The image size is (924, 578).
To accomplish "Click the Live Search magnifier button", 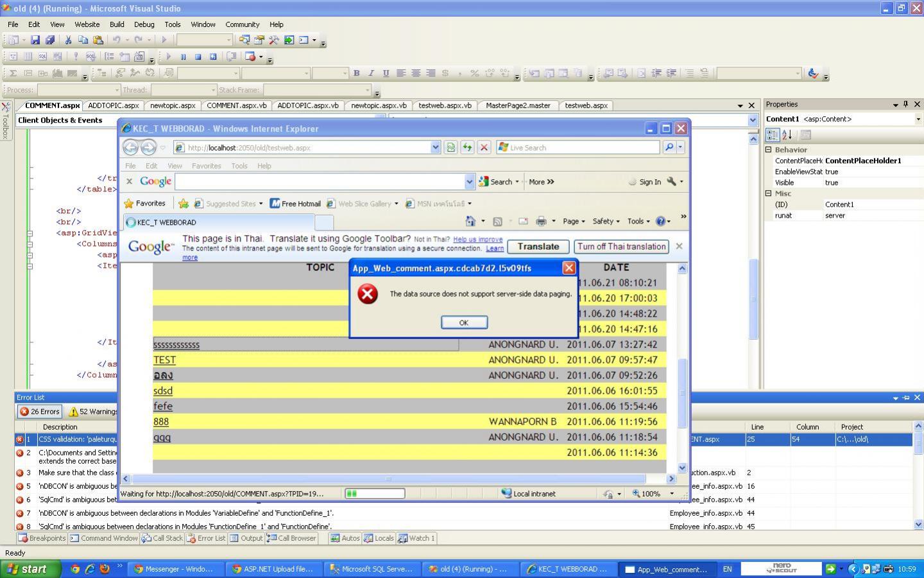I will pos(669,148).
